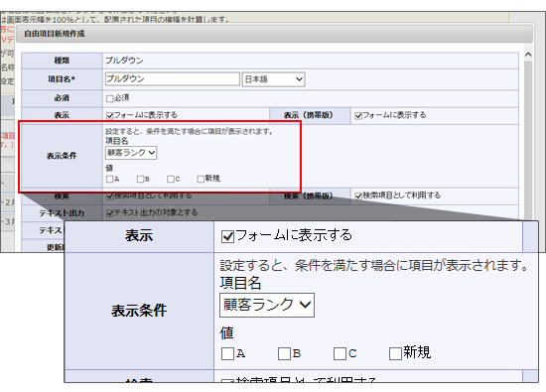The height and width of the screenshot is (392, 546).
Task: Check enlarged 新規 in the zoomed inset
Action: click(395, 353)
